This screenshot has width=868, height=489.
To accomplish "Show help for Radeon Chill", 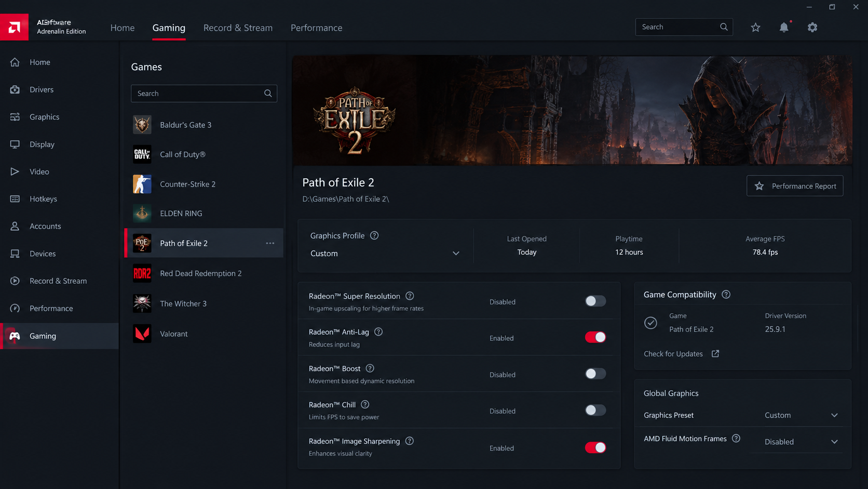I will coord(365,404).
